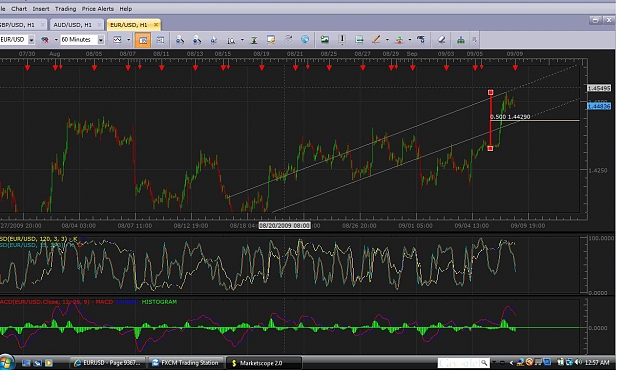
Task: Click the red-cross data source icon
Action: pyautogui.click(x=45, y=39)
